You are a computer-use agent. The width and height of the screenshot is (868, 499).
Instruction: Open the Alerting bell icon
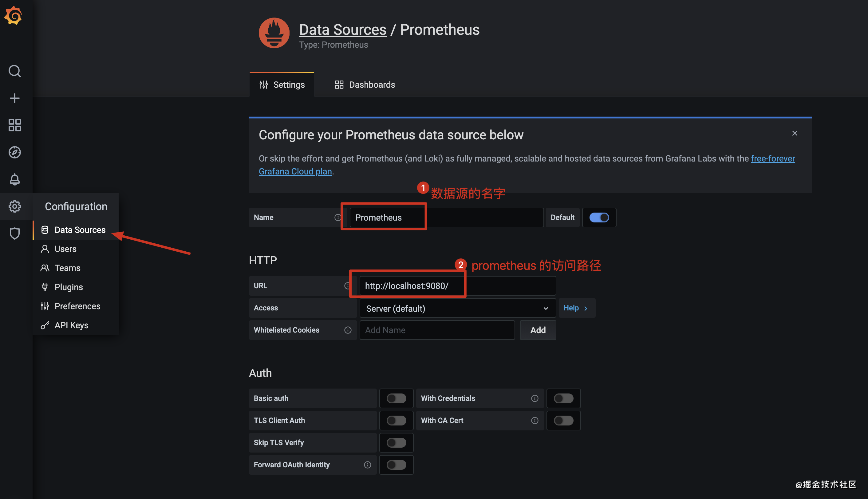[14, 179]
